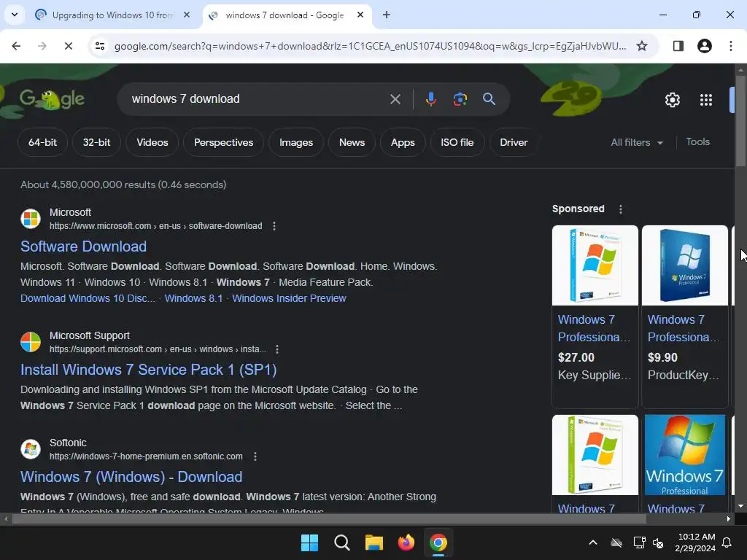Close the Upgrading to Windows 10 tab
This screenshot has height=560, width=747.
(x=187, y=15)
